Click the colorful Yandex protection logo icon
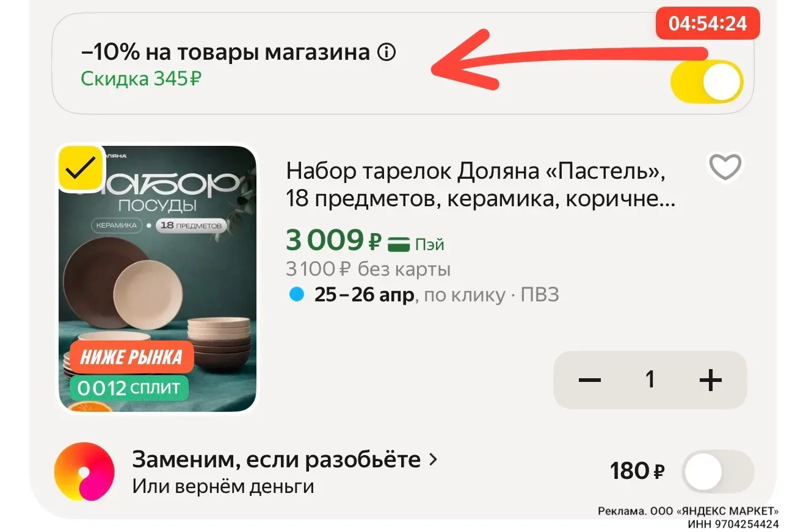Viewport: 806px width, 532px height. tap(84, 472)
